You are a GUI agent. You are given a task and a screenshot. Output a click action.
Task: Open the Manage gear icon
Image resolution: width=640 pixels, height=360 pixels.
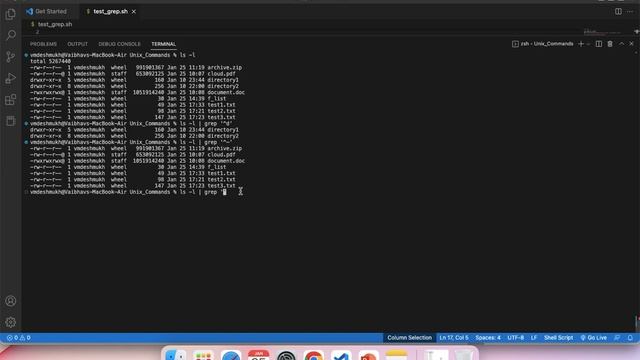[11, 322]
